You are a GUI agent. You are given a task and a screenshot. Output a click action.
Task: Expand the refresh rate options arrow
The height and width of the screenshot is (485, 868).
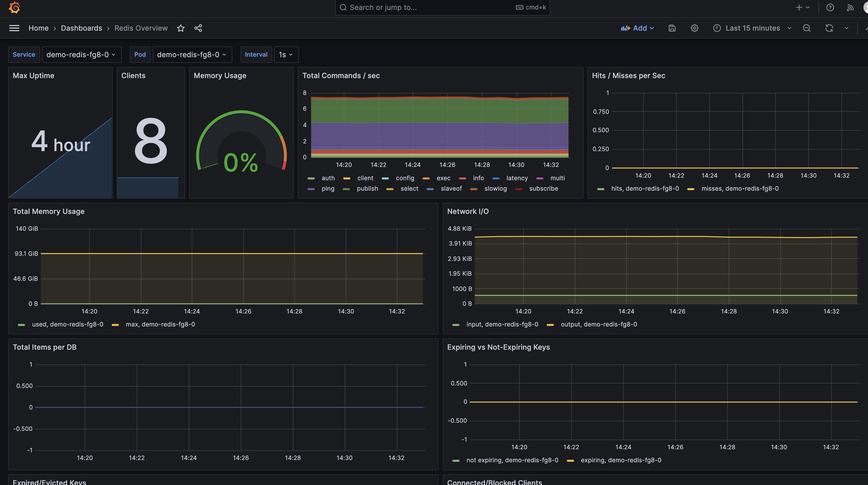pos(847,28)
